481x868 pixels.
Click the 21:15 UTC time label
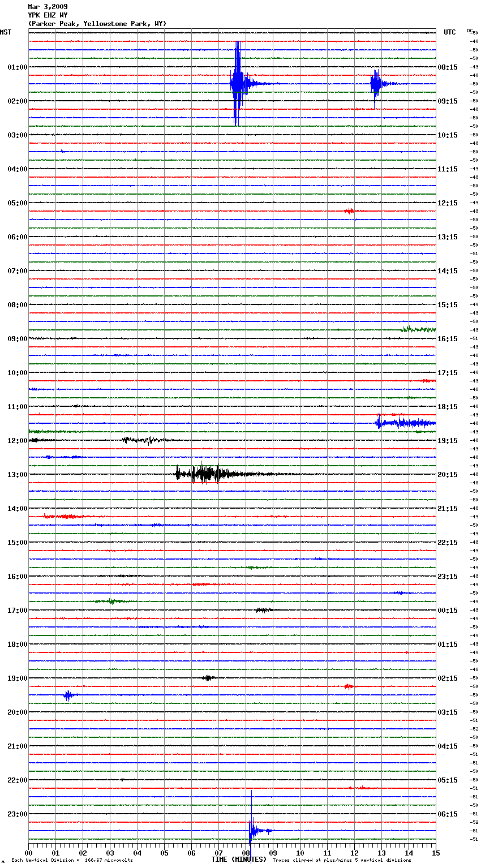(448, 509)
